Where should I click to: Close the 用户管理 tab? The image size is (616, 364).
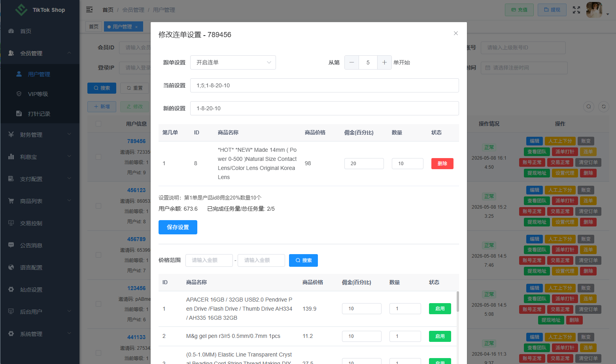pyautogui.click(x=136, y=27)
